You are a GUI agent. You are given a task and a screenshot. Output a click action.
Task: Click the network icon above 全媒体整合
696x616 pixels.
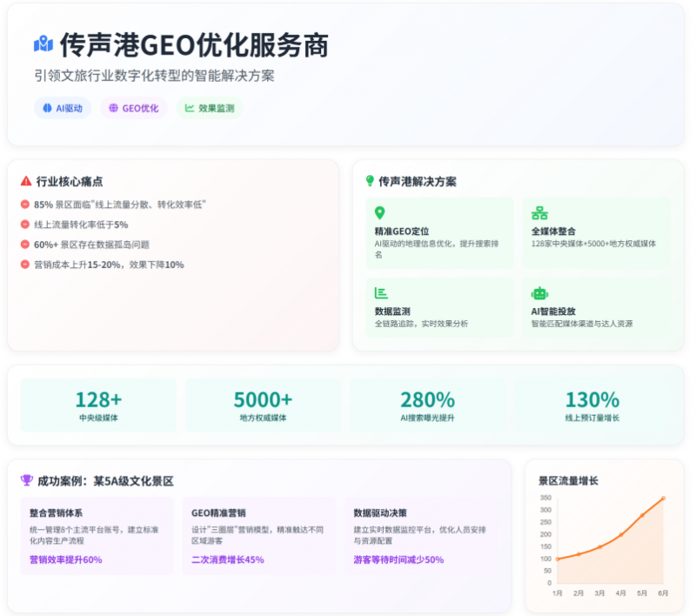(539, 213)
